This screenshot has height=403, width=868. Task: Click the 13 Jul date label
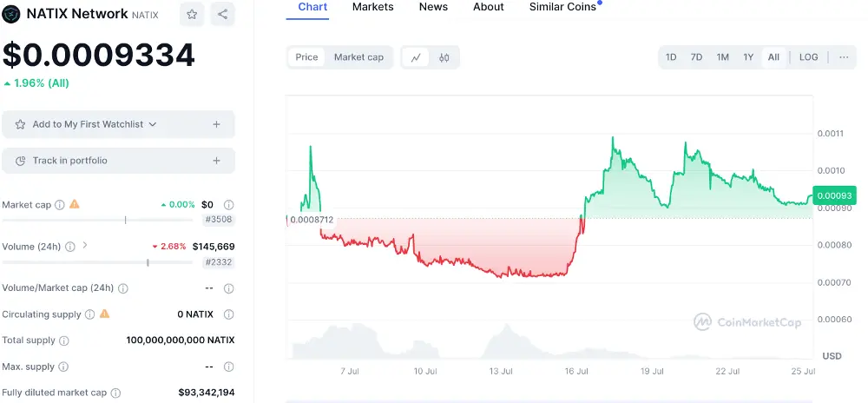click(x=501, y=371)
